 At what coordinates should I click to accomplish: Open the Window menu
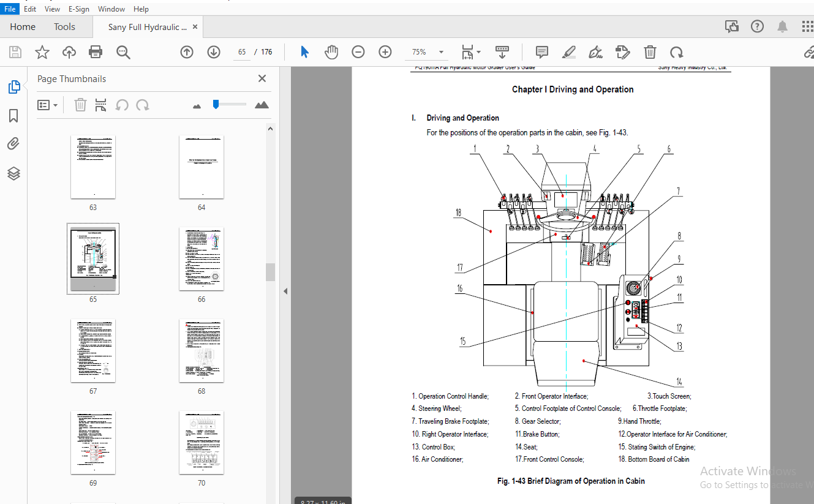tap(111, 9)
